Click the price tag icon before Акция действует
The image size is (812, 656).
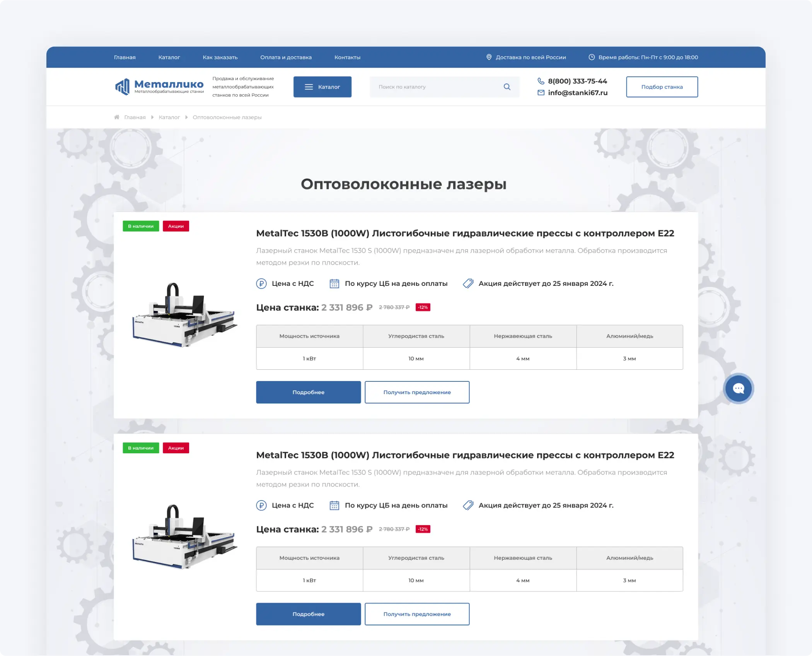(x=468, y=283)
